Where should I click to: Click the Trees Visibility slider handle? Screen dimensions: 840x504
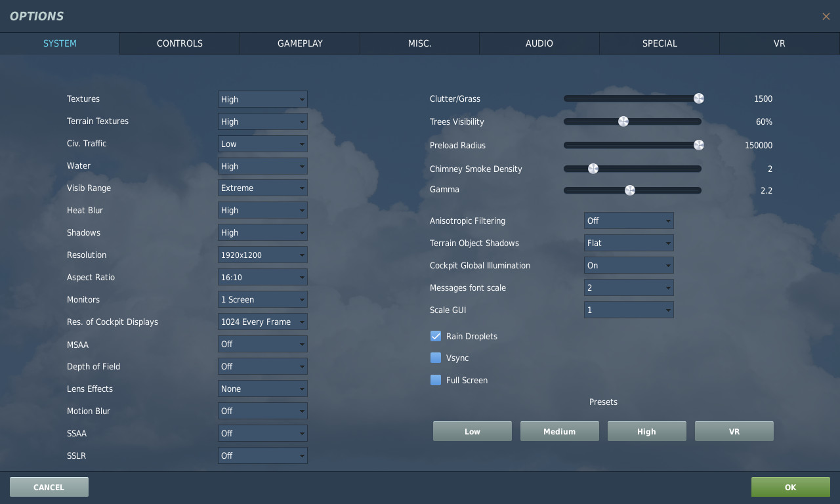[x=623, y=121]
